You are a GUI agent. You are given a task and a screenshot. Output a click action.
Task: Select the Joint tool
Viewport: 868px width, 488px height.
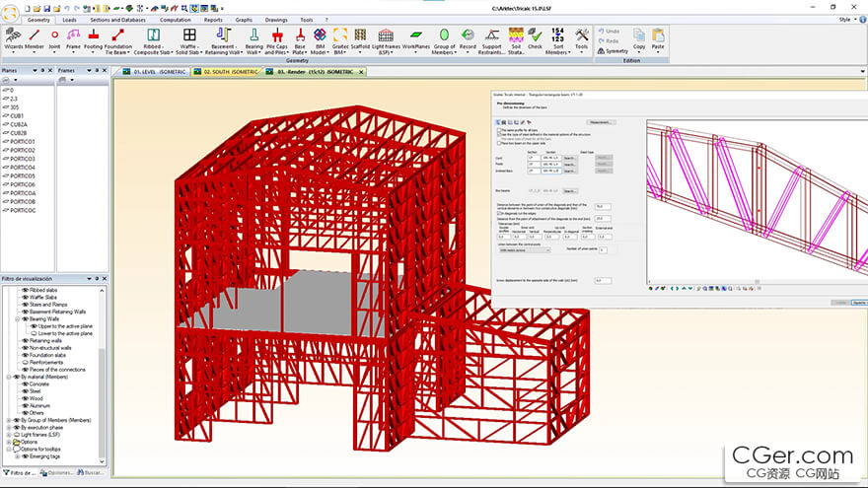tap(54, 39)
